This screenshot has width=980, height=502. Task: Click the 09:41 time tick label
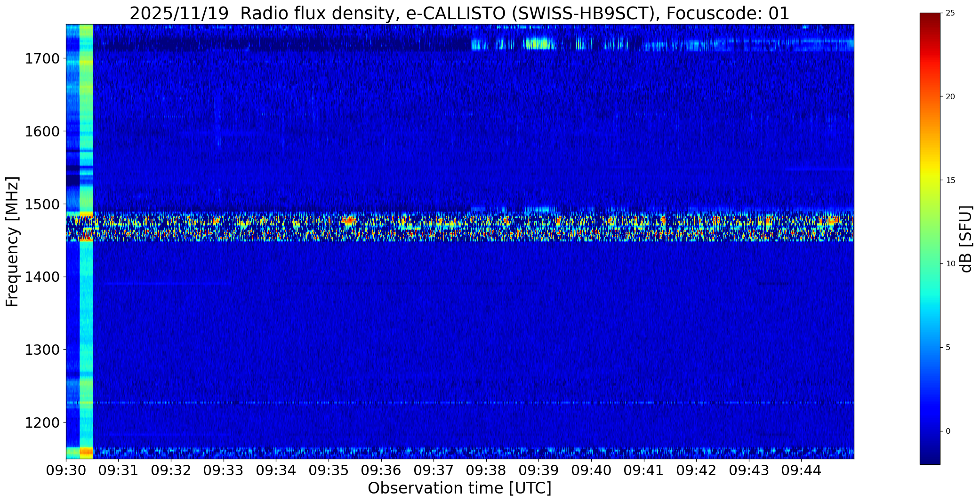[x=644, y=470]
